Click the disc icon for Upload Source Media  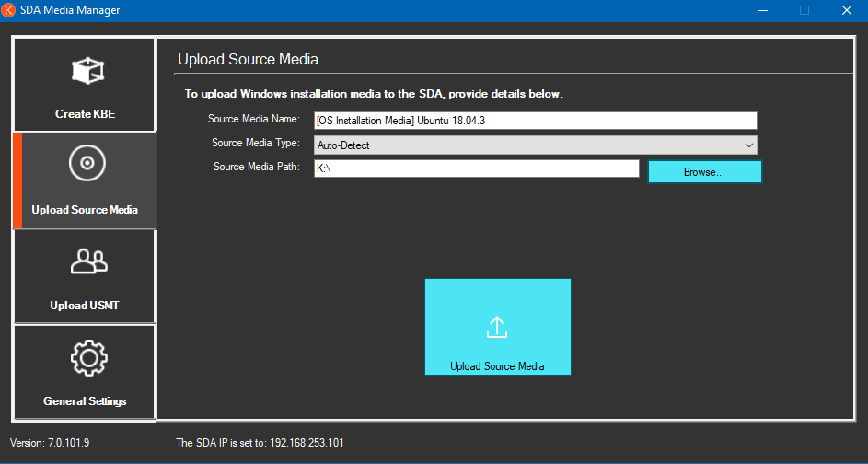85,164
